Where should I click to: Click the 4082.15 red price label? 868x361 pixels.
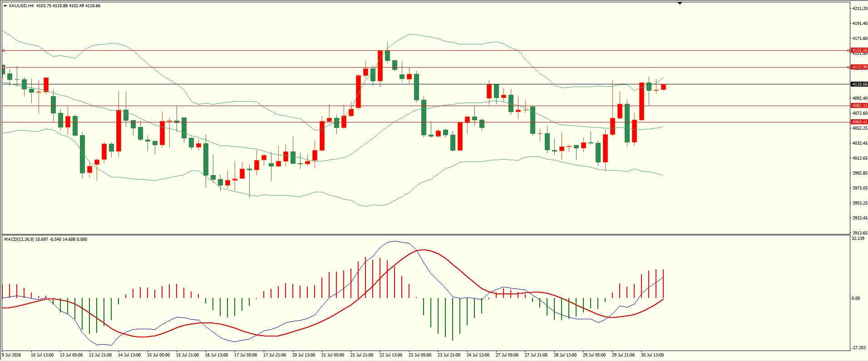click(x=859, y=106)
